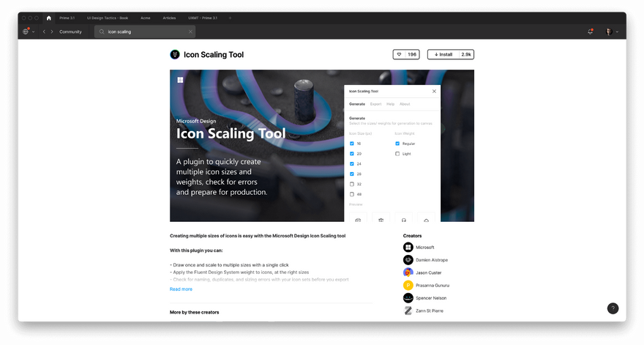The height and width of the screenshot is (345, 644).
Task: Select the Generate tab in plugin panel
Action: pyautogui.click(x=357, y=104)
